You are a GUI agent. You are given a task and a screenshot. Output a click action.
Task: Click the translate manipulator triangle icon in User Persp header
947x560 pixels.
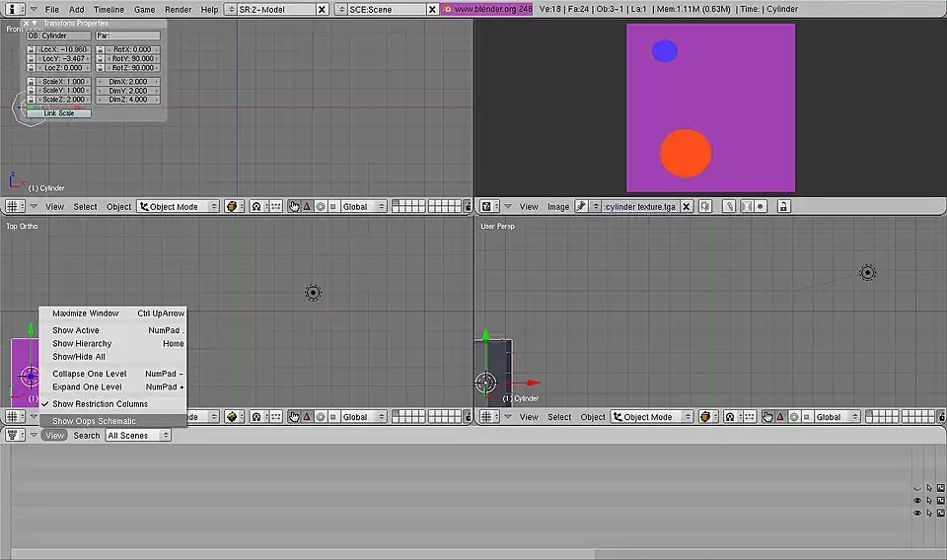(x=780, y=417)
